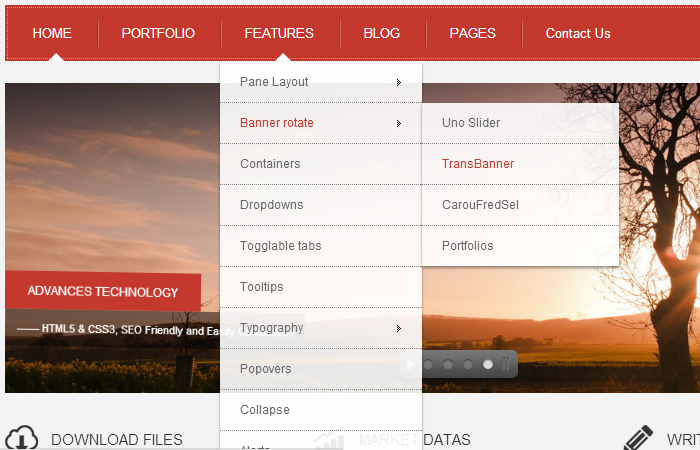Pause the banner slideshow
The image size is (700, 450).
coord(506,364)
